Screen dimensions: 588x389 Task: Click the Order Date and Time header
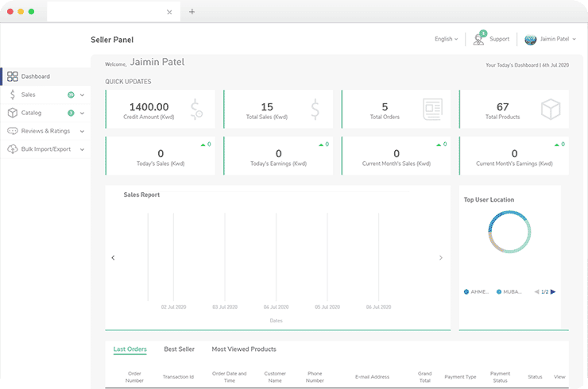229,377
